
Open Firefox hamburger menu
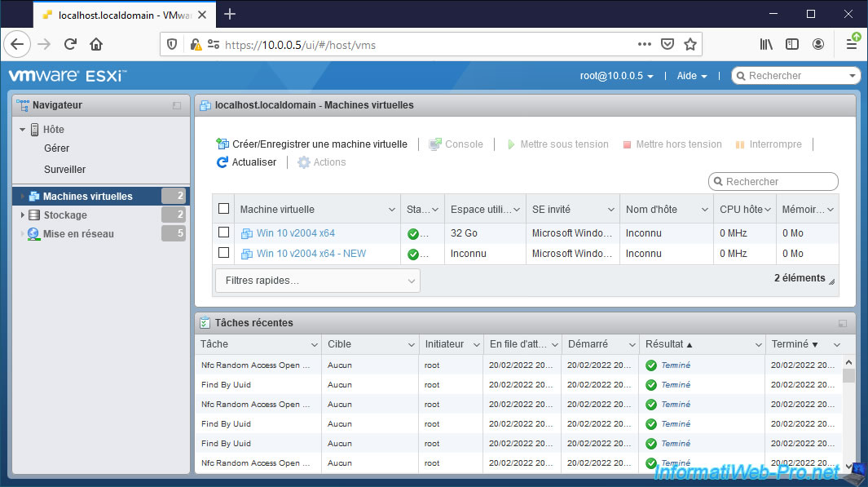853,43
